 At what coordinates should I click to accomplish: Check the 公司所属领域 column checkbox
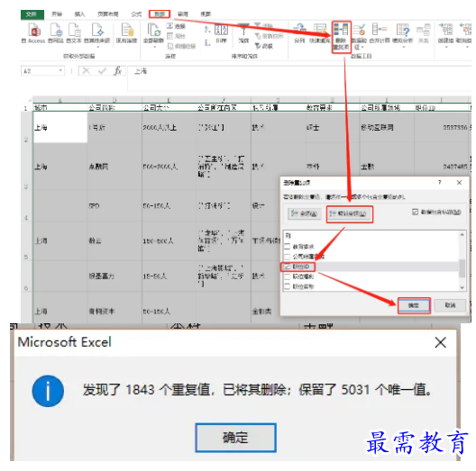(287, 257)
